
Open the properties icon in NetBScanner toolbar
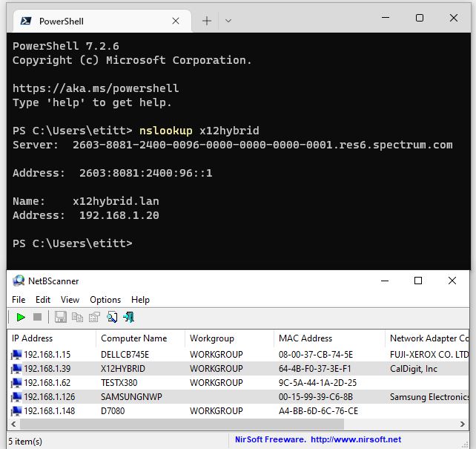click(x=94, y=318)
